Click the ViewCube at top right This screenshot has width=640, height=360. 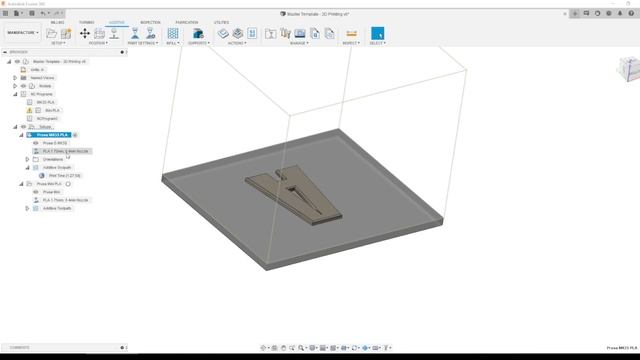(x=629, y=69)
